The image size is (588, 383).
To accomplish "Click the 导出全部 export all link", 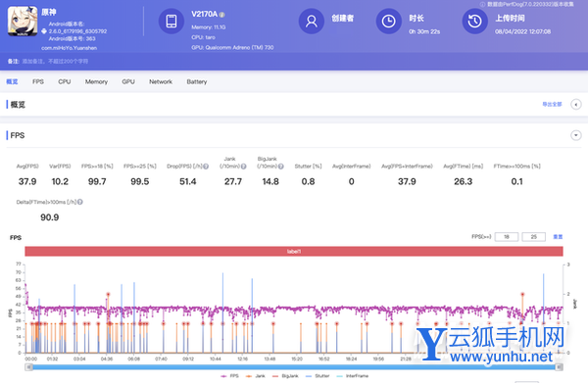I will pyautogui.click(x=552, y=104).
